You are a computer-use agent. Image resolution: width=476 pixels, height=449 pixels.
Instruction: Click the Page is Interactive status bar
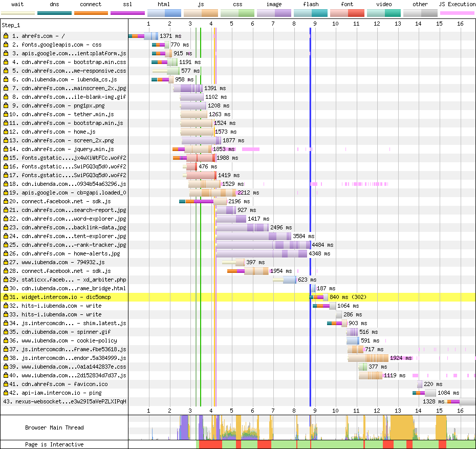point(302,444)
